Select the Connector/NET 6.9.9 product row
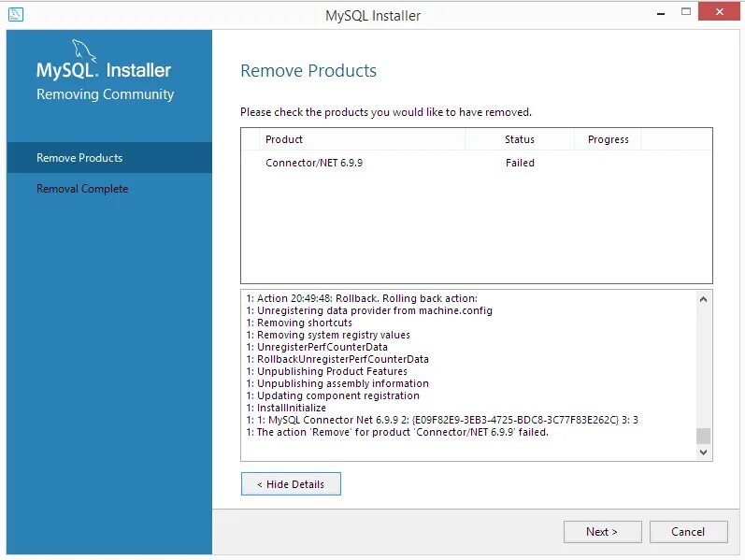The image size is (745, 560). pyautogui.click(x=477, y=163)
